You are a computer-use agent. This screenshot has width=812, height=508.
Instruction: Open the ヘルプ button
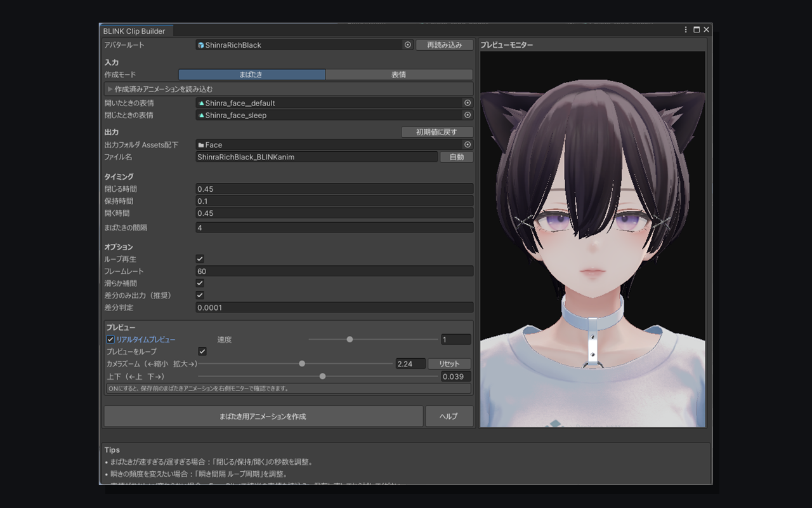click(x=449, y=417)
